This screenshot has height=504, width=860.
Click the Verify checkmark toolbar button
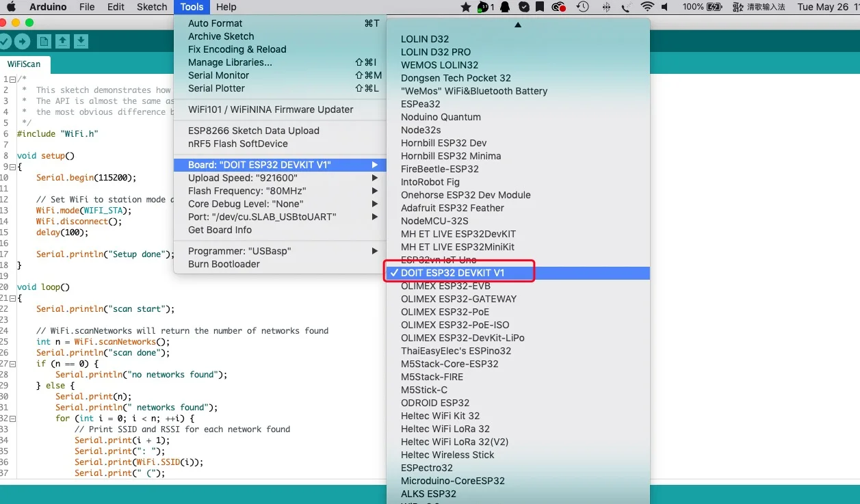[x=4, y=42]
